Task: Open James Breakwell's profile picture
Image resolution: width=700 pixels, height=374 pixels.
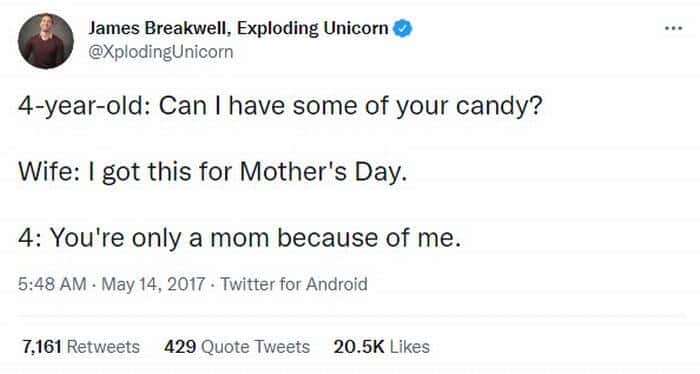Action: click(x=46, y=41)
